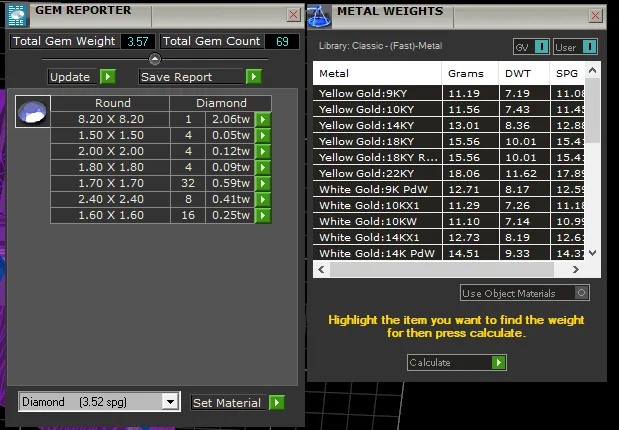Click Total Gem Weight value 3.57

point(138,41)
